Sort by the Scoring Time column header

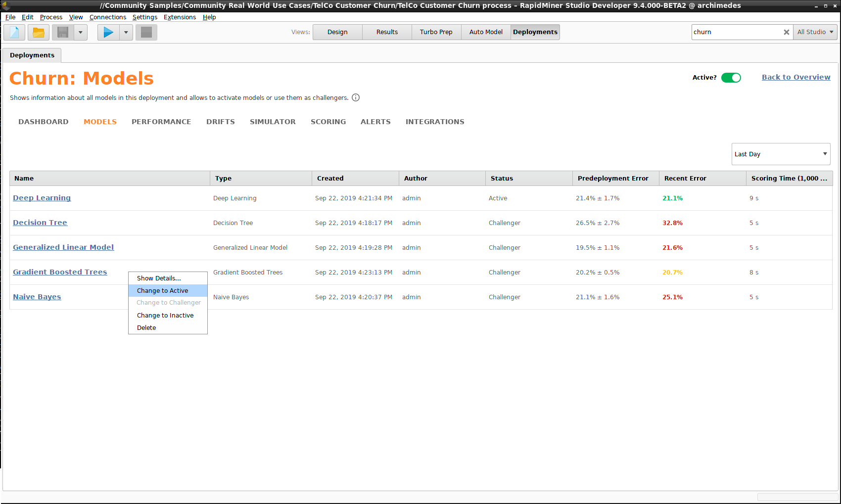(x=790, y=179)
